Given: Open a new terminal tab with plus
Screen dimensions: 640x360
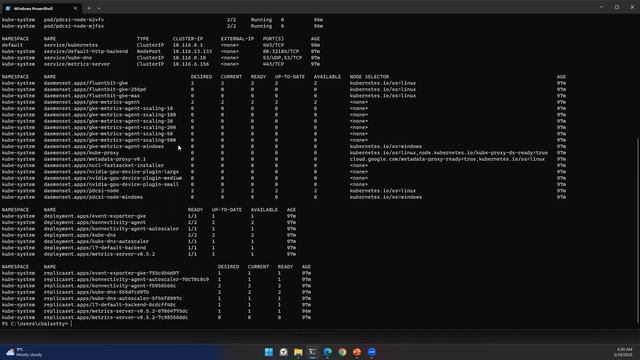Looking at the screenshot, I should (89, 8).
